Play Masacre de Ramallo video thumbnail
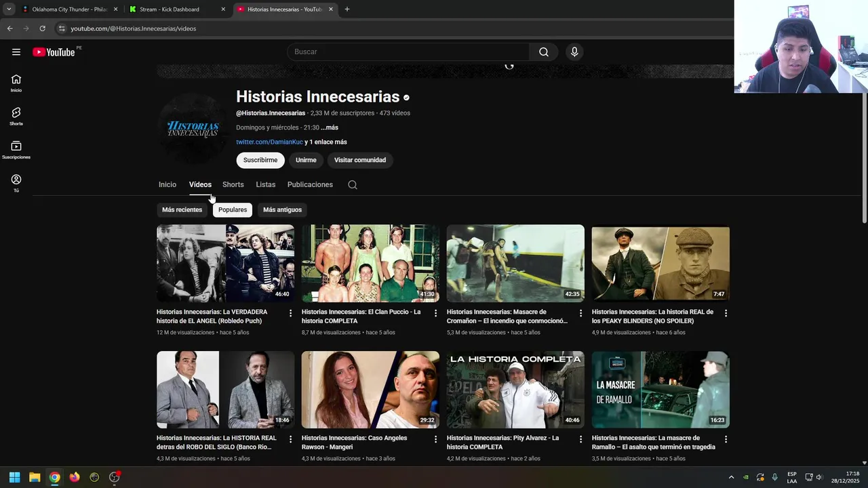 [660, 389]
